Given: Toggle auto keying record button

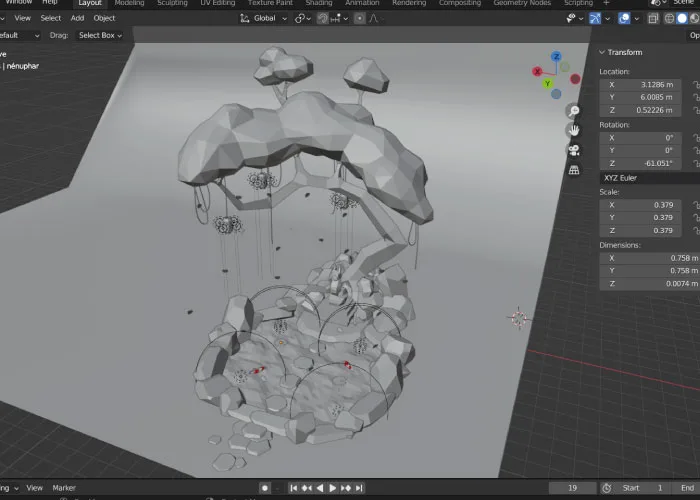Looking at the screenshot, I should pyautogui.click(x=265, y=488).
